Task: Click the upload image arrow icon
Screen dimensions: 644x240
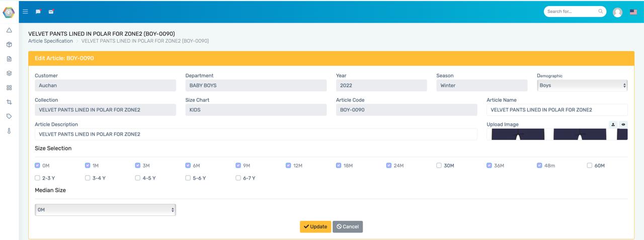Action: 613,125
